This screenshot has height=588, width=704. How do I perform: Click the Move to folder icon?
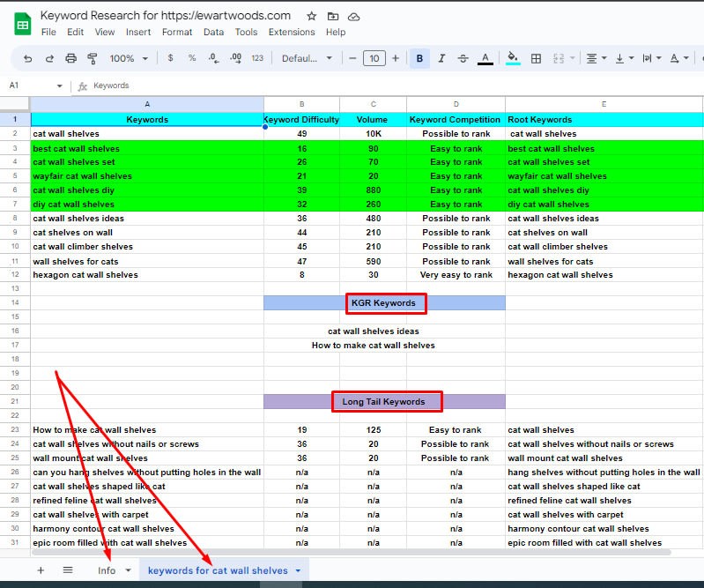click(x=332, y=16)
